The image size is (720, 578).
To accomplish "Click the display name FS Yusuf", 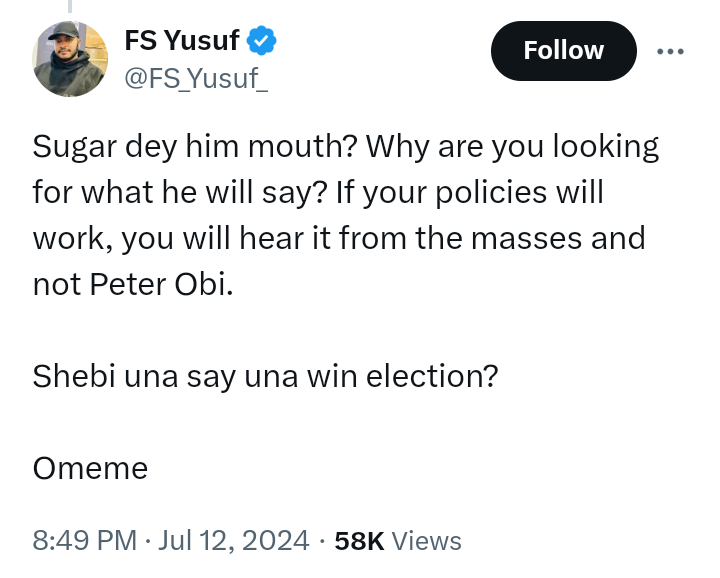I will click(x=181, y=41).
